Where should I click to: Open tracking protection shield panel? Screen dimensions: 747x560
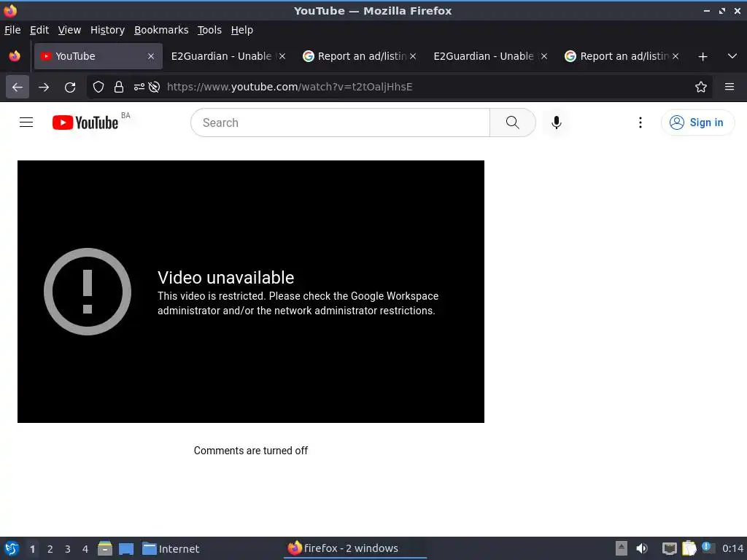coord(98,87)
